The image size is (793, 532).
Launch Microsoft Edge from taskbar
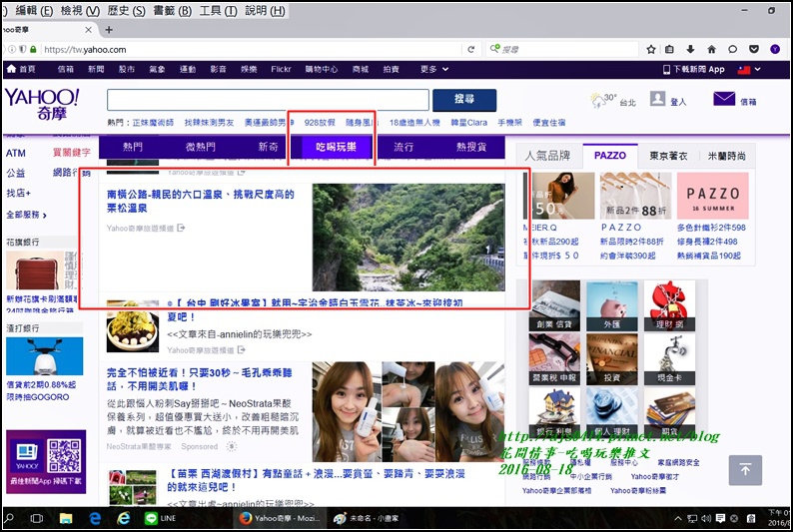coord(95,518)
